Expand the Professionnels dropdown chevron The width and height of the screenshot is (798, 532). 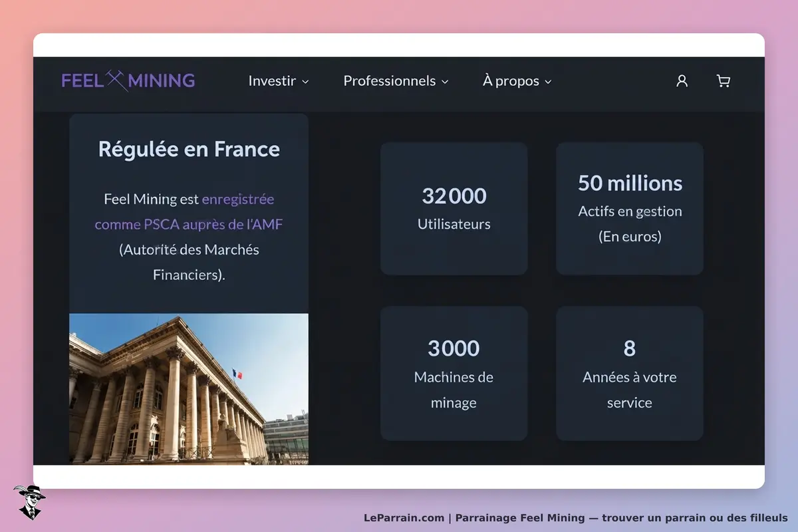pyautogui.click(x=446, y=82)
